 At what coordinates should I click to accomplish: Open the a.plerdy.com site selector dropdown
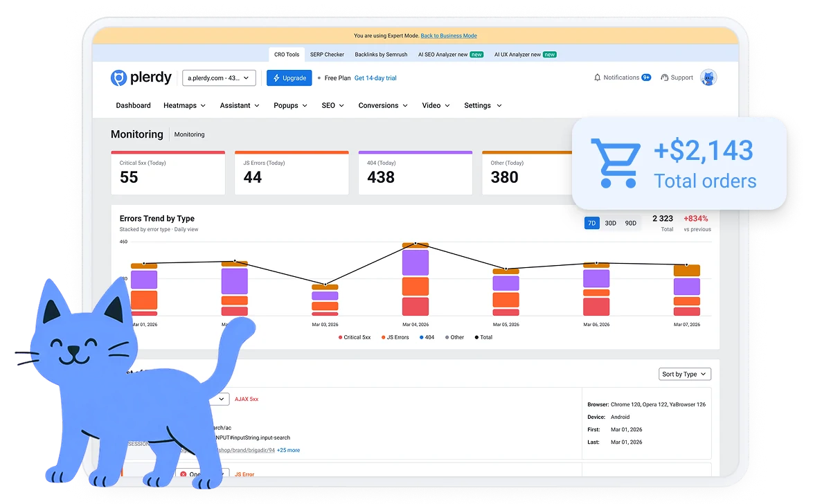click(x=220, y=78)
